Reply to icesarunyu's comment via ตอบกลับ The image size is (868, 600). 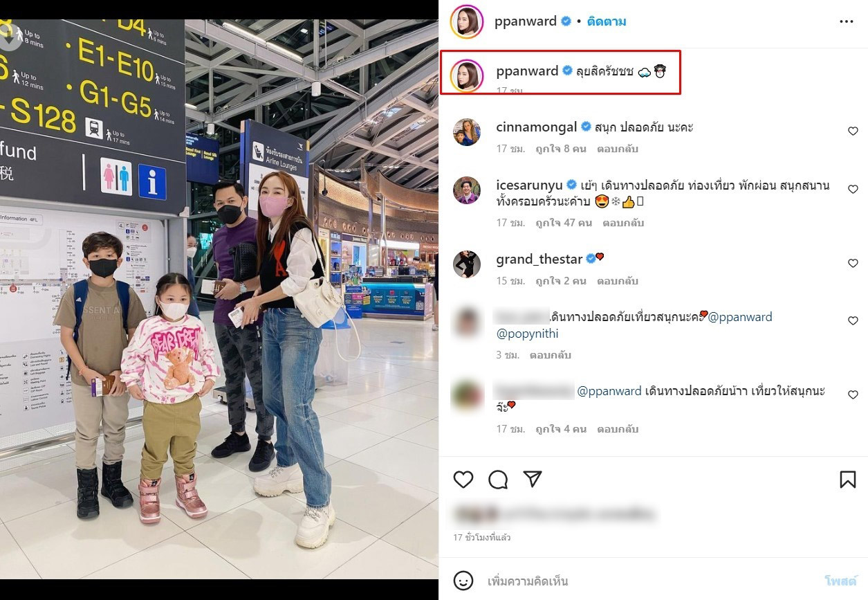623,223
